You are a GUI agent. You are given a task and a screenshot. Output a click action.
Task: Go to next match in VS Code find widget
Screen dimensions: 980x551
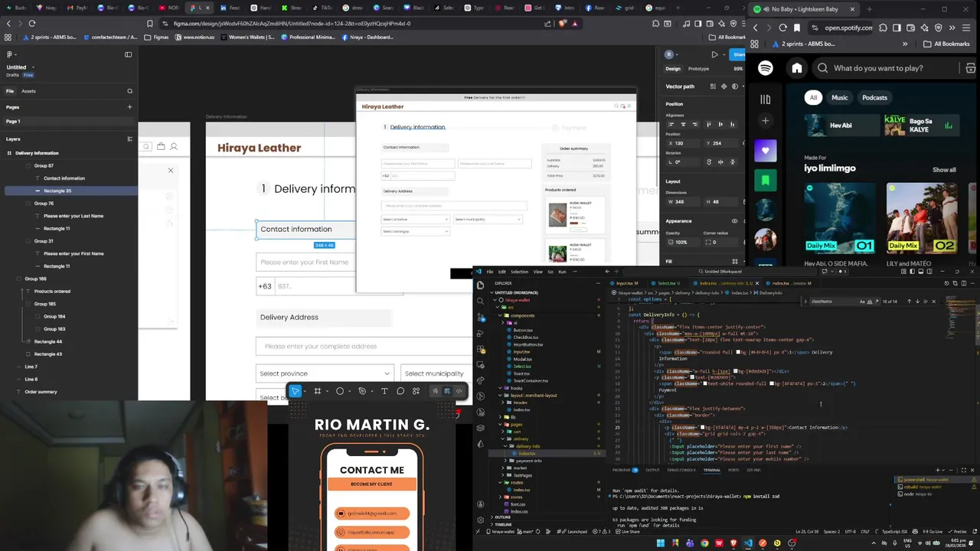coord(917,302)
